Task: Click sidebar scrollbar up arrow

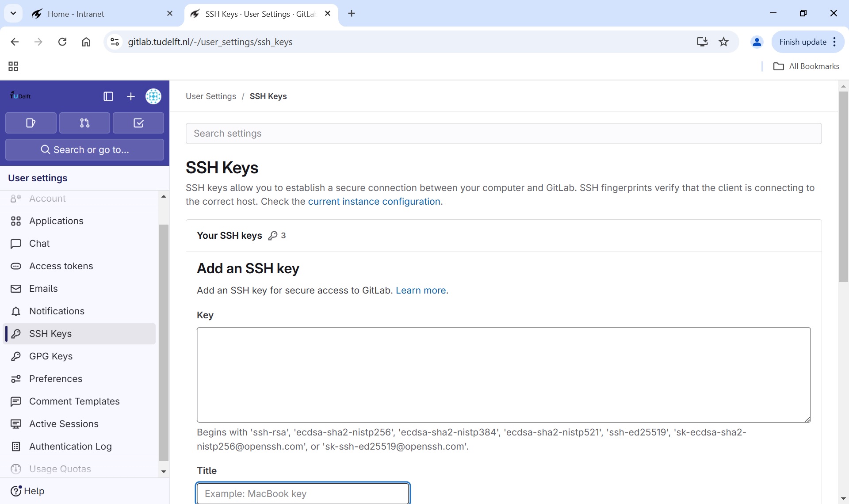Action: [x=164, y=196]
